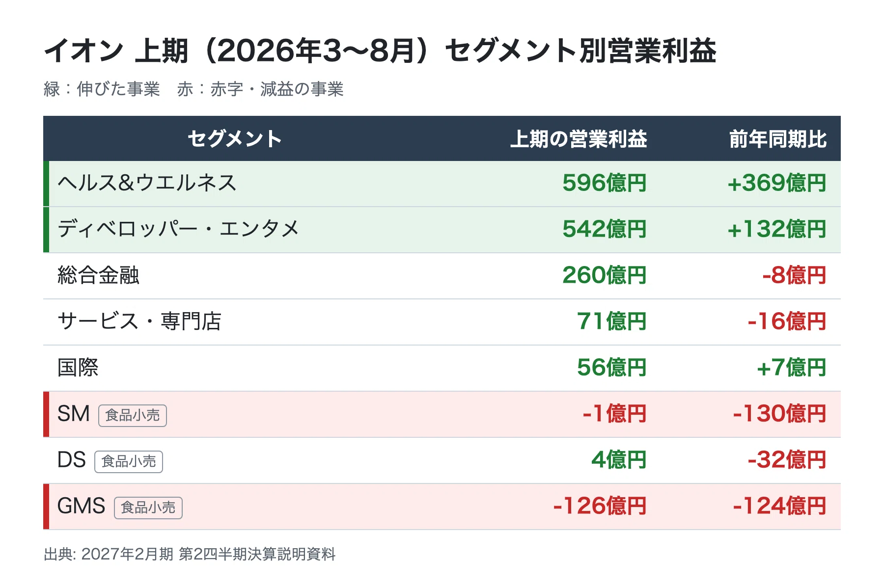
Task: Select the 国際 segment name
Action: [x=78, y=368]
